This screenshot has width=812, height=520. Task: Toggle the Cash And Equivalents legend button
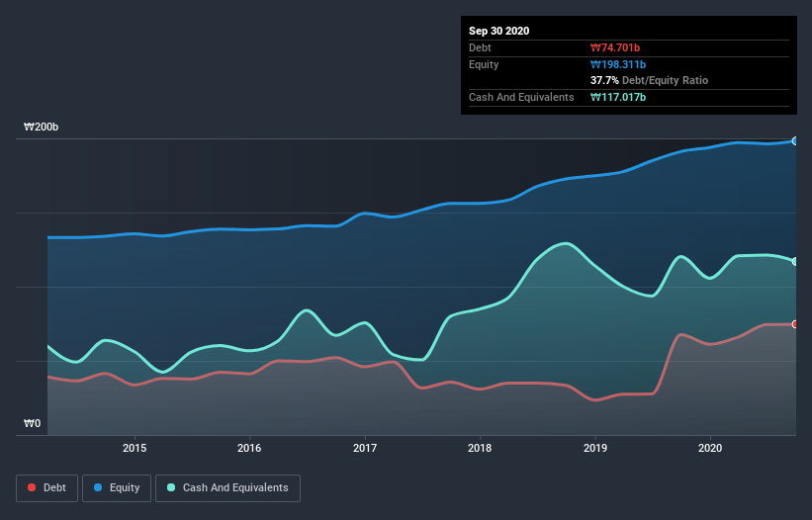[x=227, y=488]
